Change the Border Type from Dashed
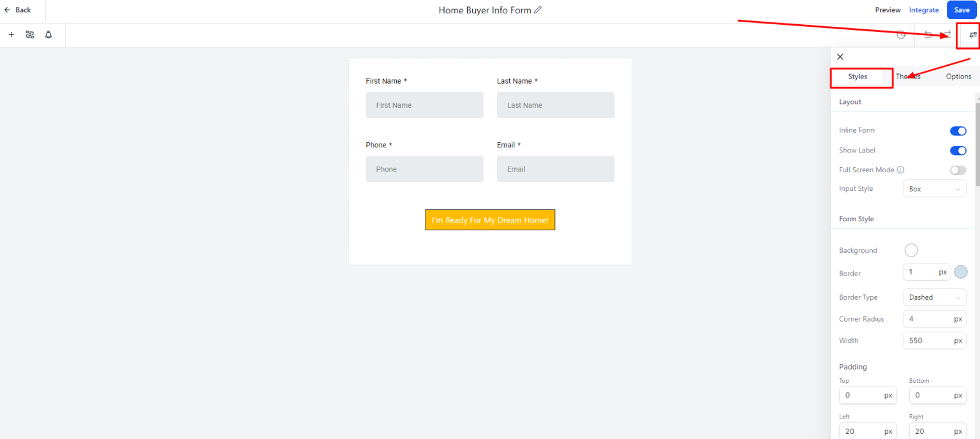The width and height of the screenshot is (980, 439). coord(934,297)
